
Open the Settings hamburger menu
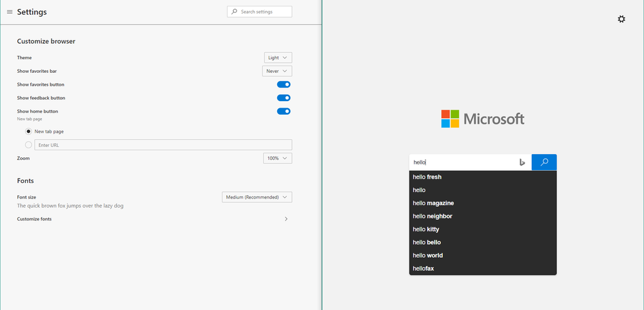(10, 12)
